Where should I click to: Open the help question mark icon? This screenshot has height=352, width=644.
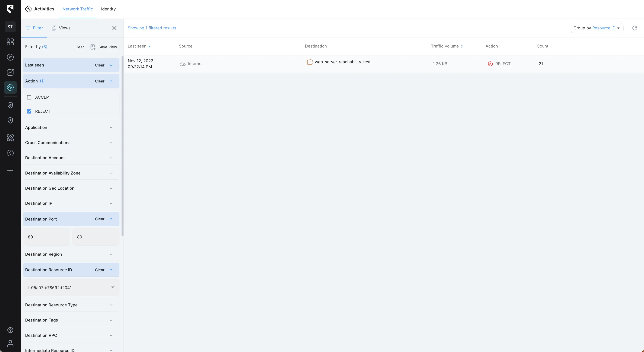(x=10, y=330)
